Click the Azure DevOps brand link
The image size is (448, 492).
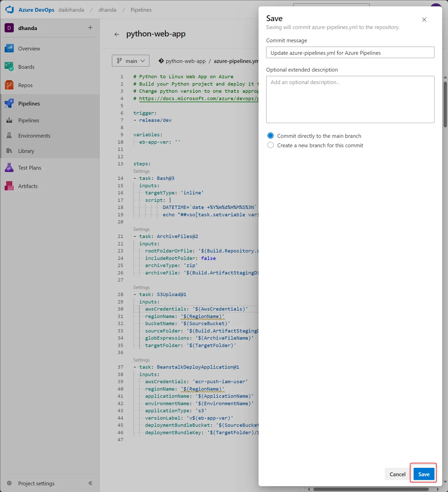tap(36, 10)
